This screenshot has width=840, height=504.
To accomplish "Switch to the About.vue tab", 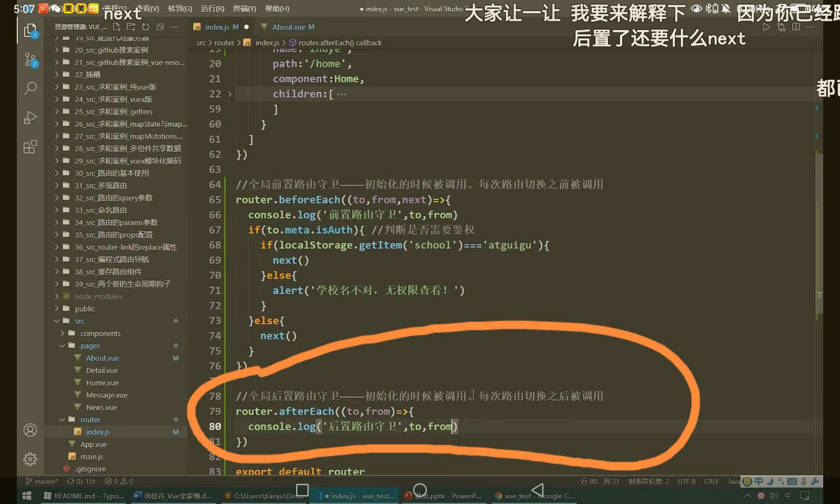I will point(288,27).
